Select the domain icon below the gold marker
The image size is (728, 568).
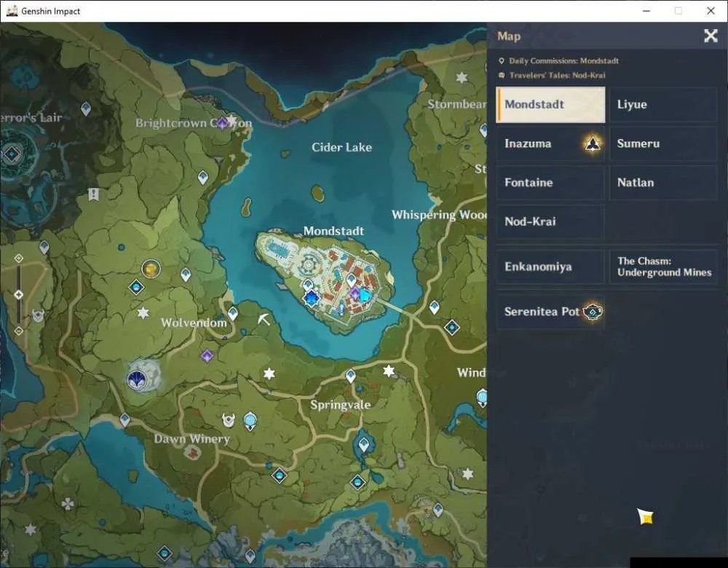tap(136, 288)
